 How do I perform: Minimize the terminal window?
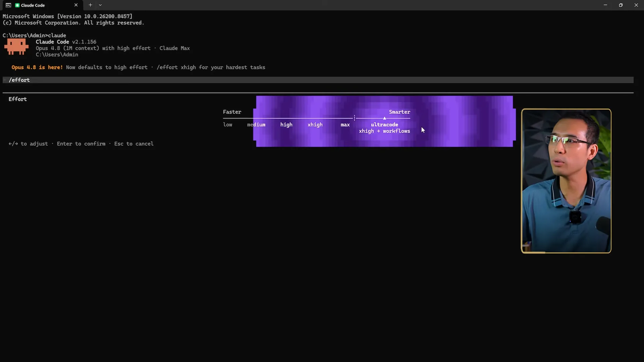605,5
